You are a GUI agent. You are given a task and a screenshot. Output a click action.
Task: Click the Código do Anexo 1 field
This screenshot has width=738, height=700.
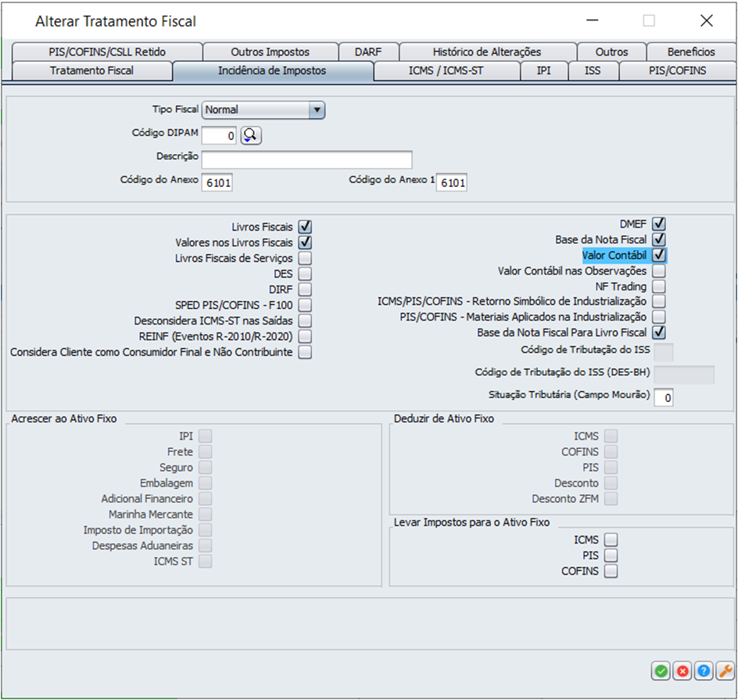click(x=452, y=183)
